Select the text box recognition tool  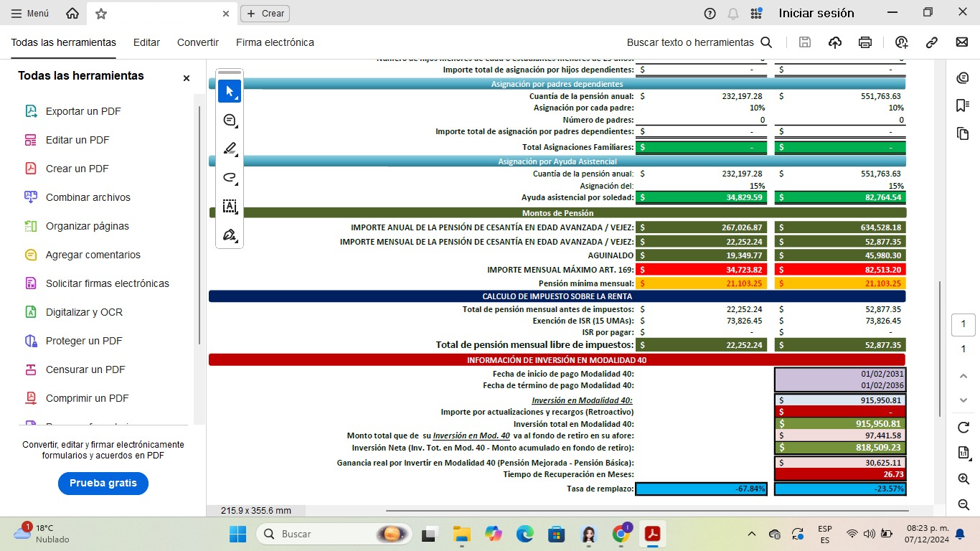coord(230,207)
